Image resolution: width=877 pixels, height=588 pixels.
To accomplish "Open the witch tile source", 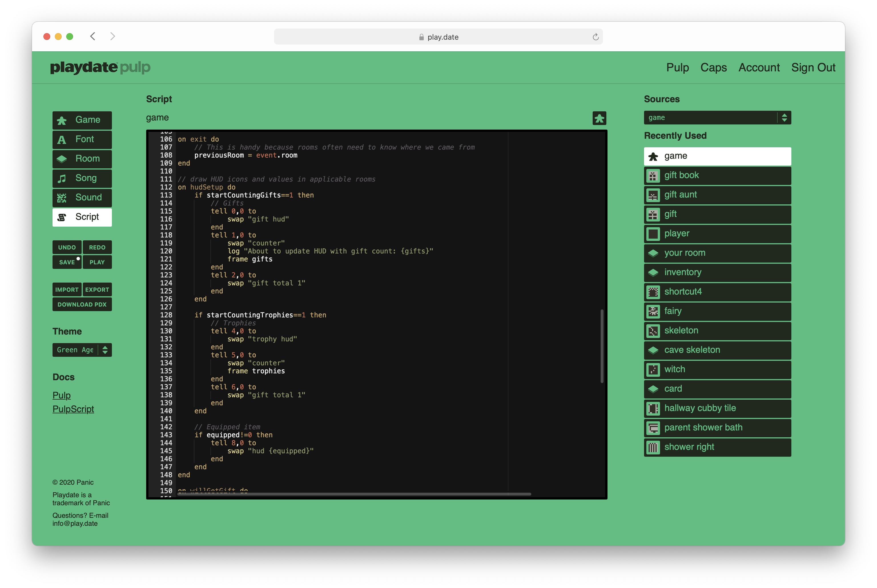I will (x=717, y=369).
